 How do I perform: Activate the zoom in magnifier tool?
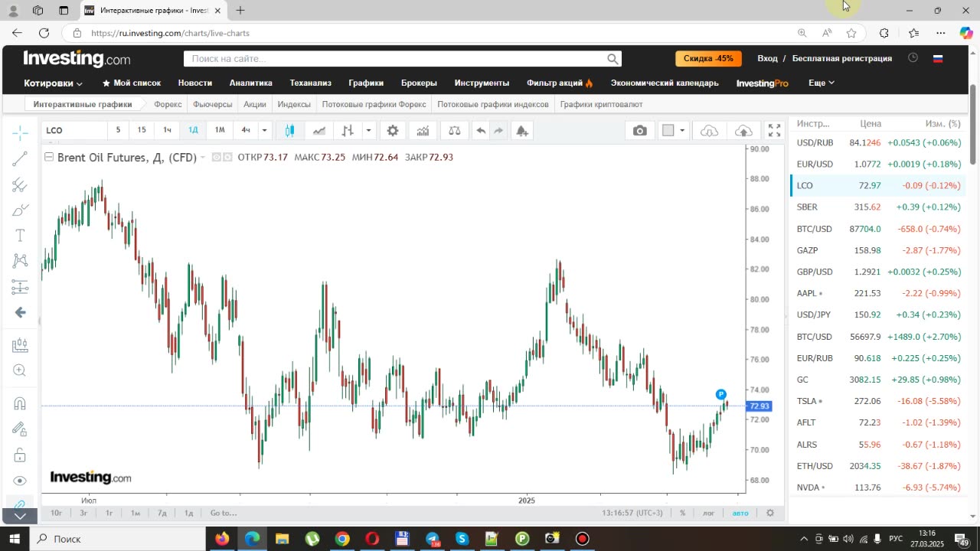pyautogui.click(x=20, y=370)
